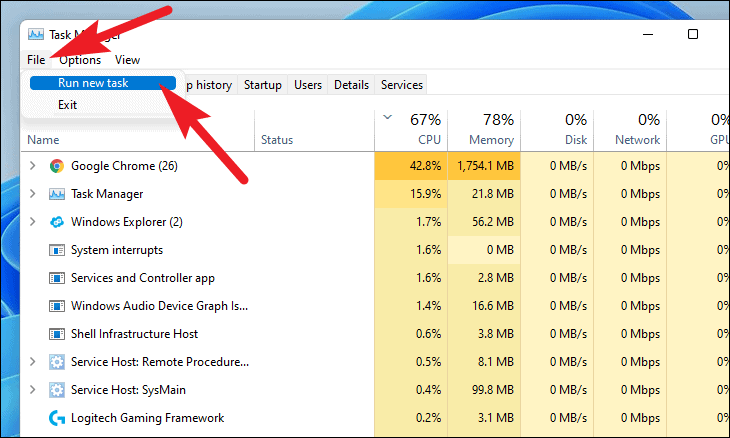Viewport: 730px width, 438px height.
Task: Click the 8.1 MB memory cell
Action: 484,362
